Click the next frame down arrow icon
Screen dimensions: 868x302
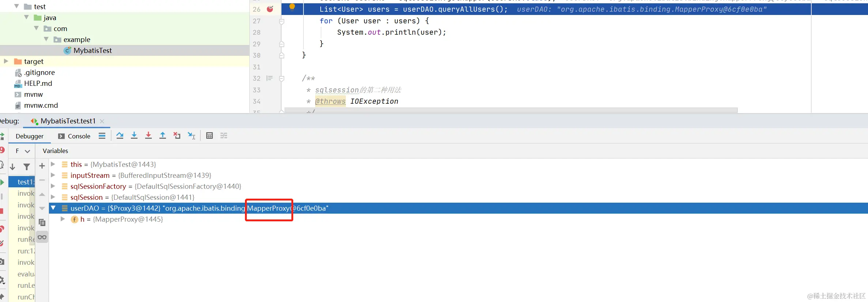click(x=13, y=167)
